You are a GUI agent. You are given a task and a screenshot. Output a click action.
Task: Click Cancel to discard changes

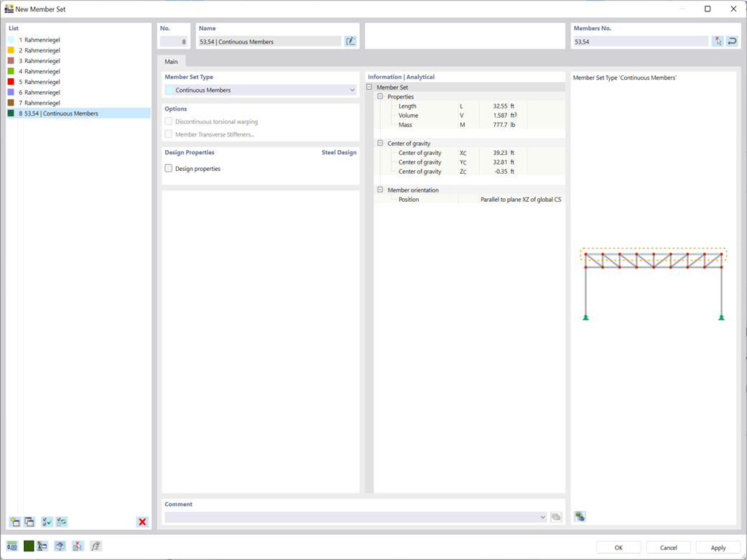[x=667, y=546]
